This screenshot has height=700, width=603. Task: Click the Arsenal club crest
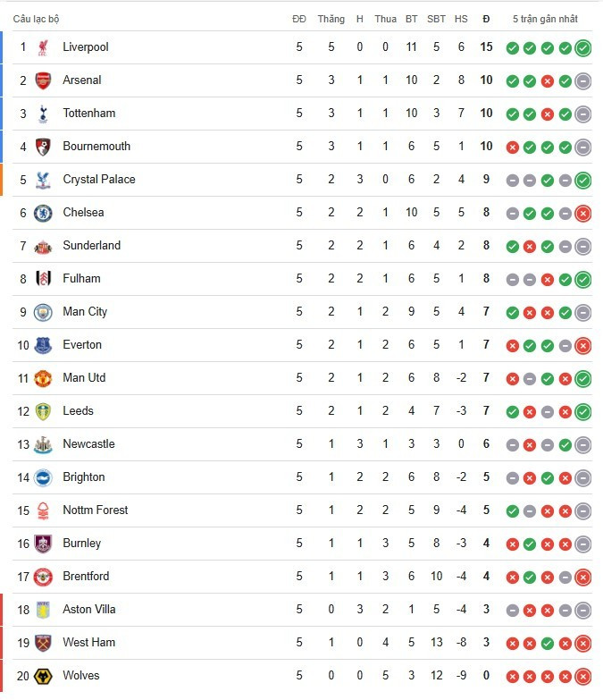pyautogui.click(x=43, y=80)
